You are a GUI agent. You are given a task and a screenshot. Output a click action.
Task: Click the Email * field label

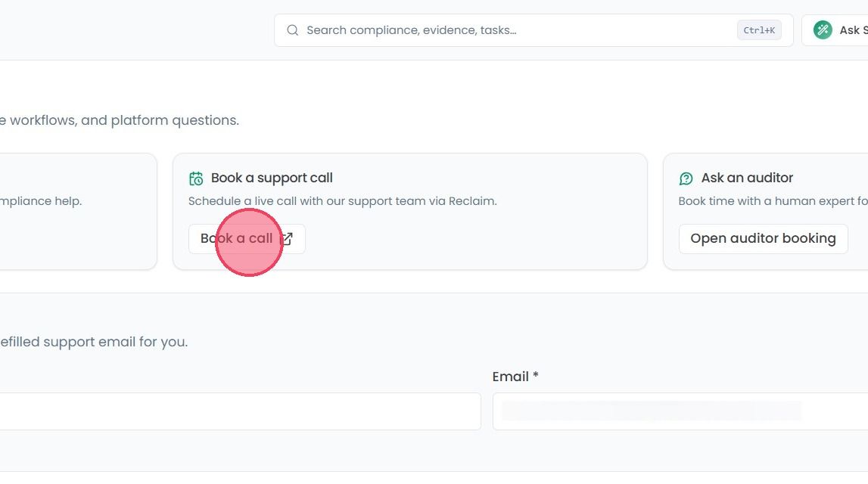pos(515,377)
